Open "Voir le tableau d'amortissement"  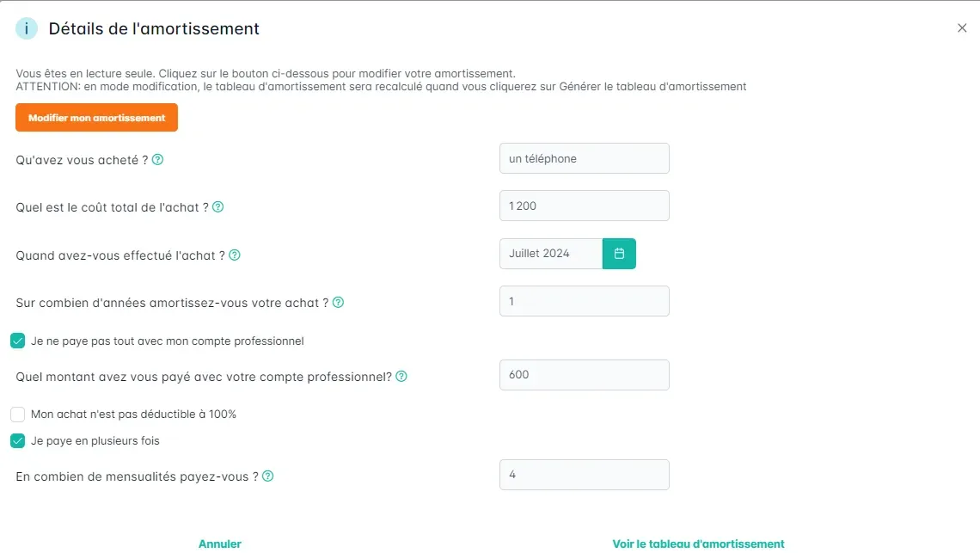coord(698,544)
